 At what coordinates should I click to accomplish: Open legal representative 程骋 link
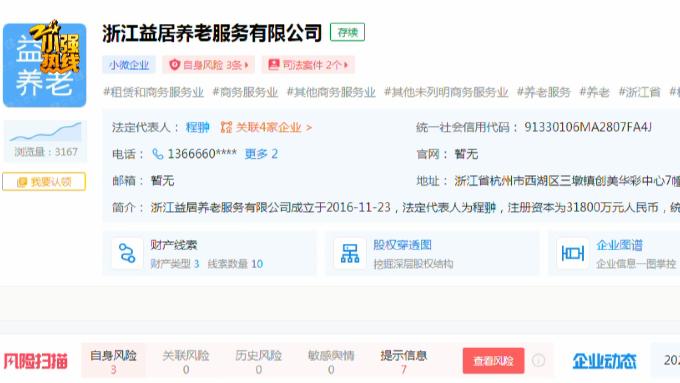(x=197, y=127)
